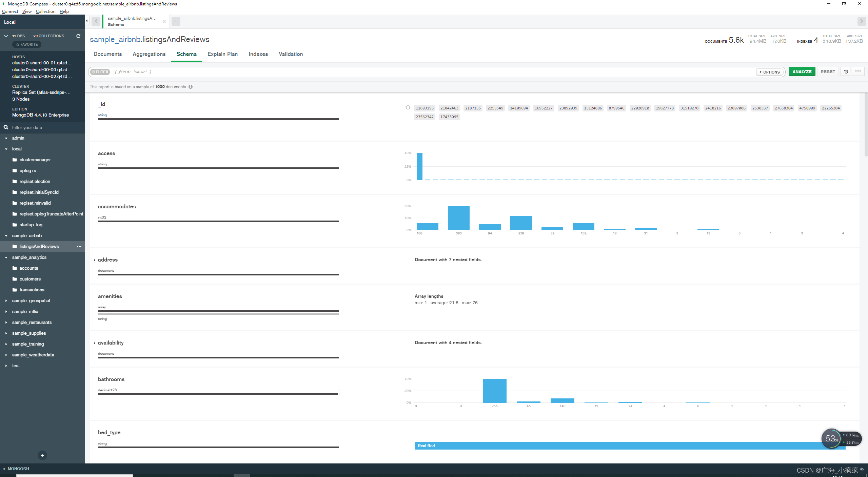Expand the address nested field
This screenshot has height=477, width=868.
tap(95, 260)
